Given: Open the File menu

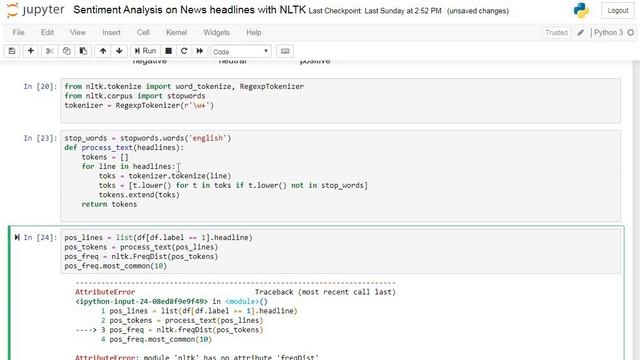Looking at the screenshot, I should click(18, 33).
